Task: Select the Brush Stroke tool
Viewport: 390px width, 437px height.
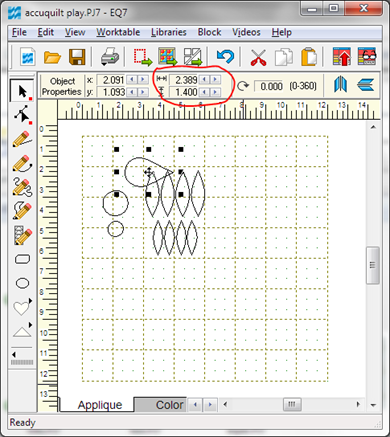Action: [23, 211]
